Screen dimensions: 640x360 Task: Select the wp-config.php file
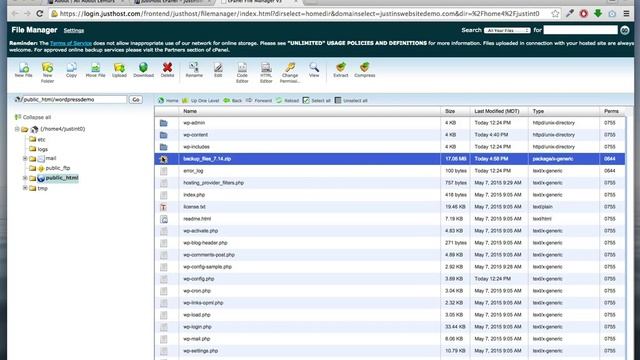click(390, 279)
